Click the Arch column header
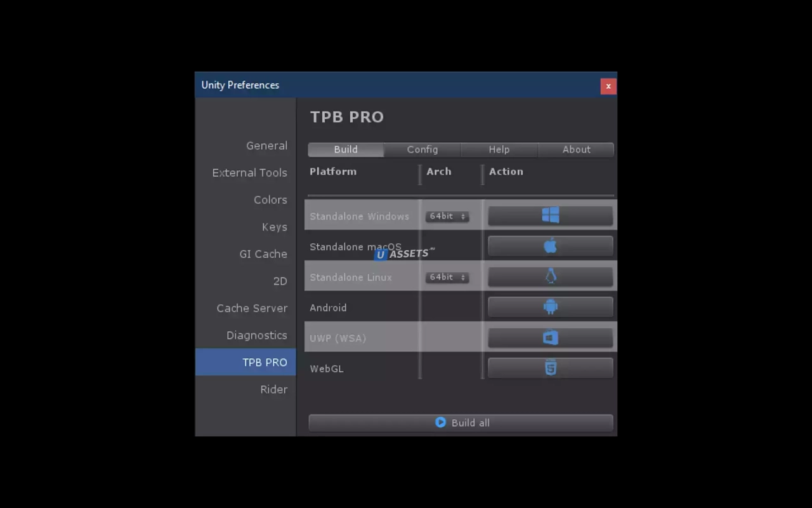The height and width of the screenshot is (508, 812). pos(439,171)
